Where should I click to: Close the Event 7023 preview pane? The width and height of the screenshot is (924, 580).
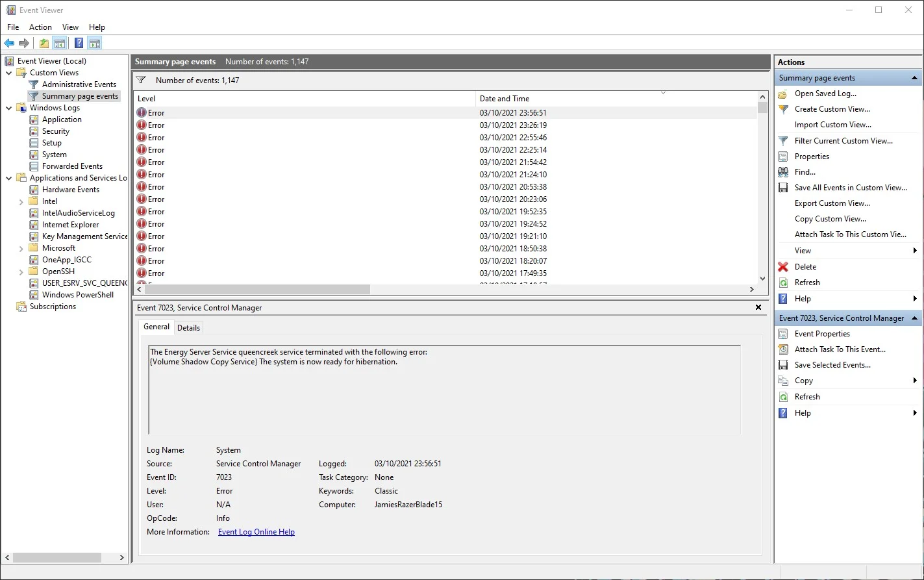click(758, 307)
